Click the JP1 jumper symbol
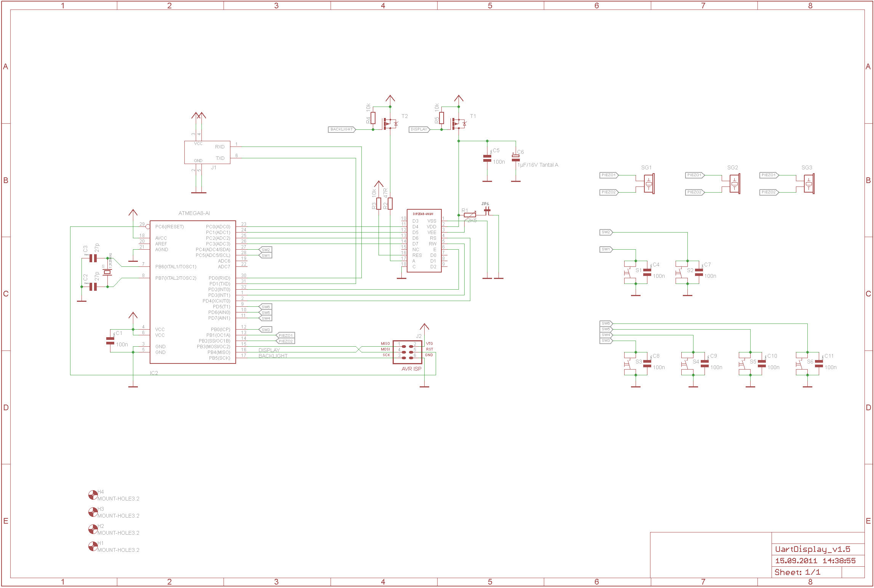This screenshot has width=874, height=588. 487,210
